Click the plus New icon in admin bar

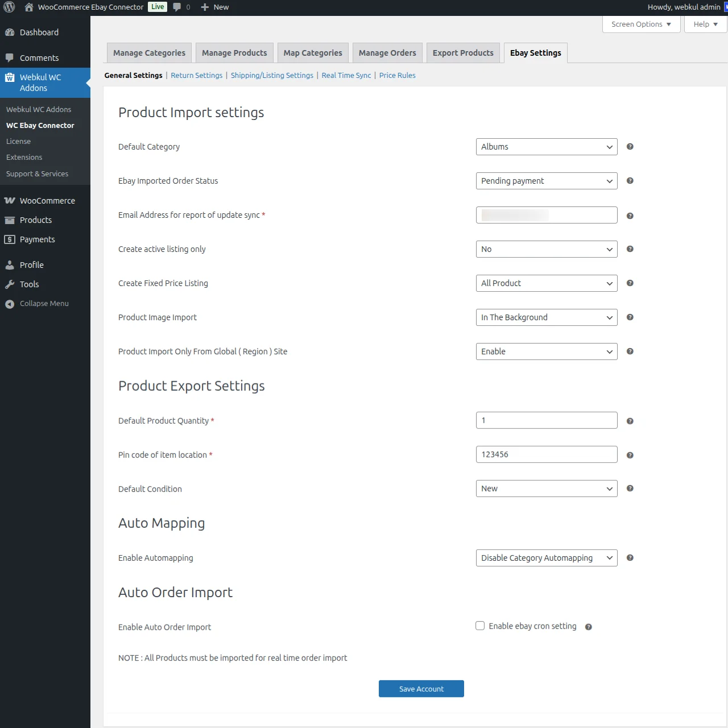tap(205, 7)
